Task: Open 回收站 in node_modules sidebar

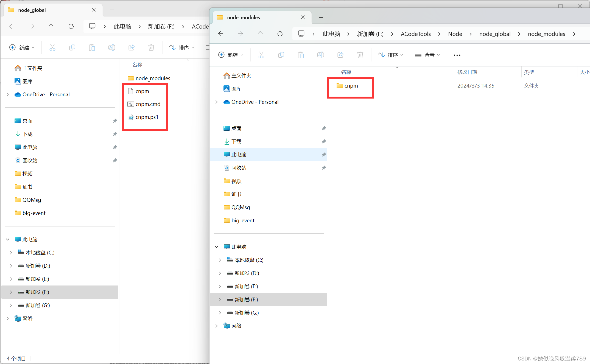Action: [x=235, y=168]
